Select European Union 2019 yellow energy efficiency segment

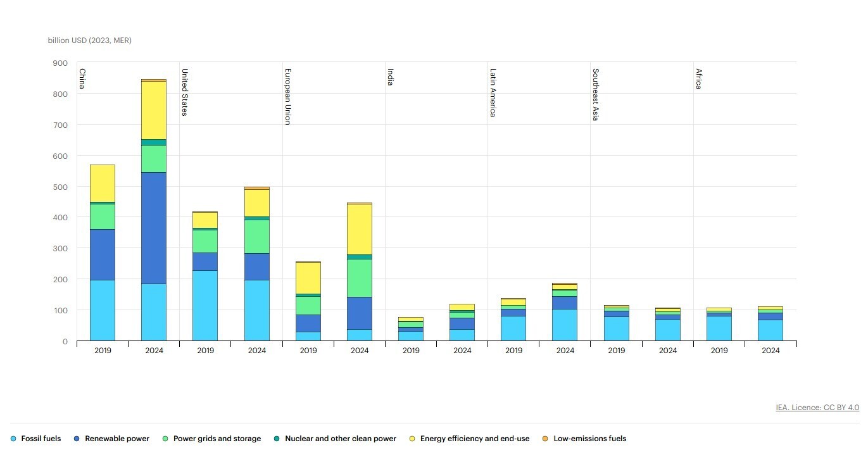coord(308,278)
